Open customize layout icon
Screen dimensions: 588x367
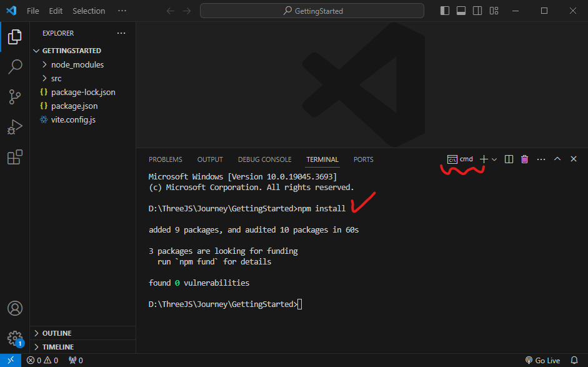pos(494,11)
